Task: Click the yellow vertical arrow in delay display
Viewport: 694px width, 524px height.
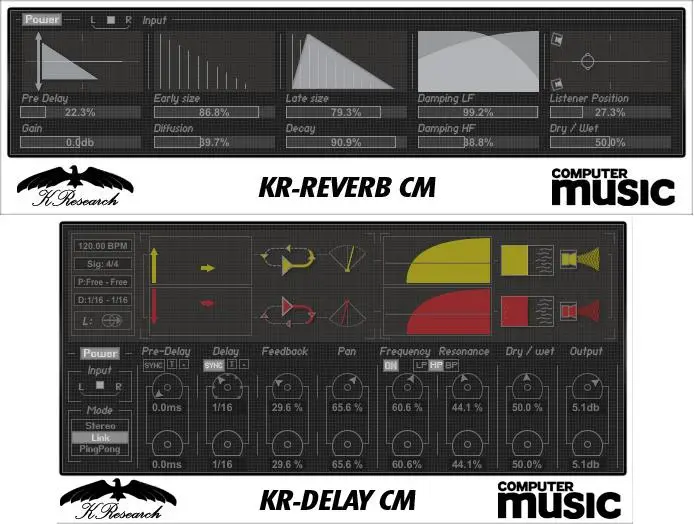Action: point(154,266)
